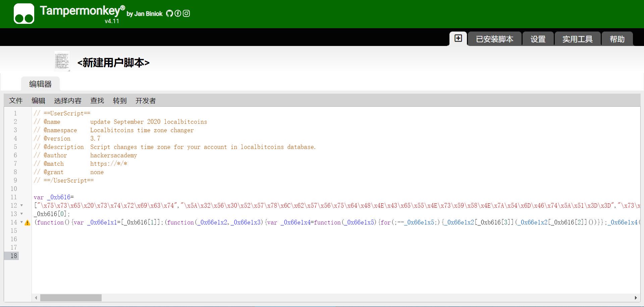Viewport: 644px width, 307px height.
Task: Click the new script plus tab
Action: (458, 38)
